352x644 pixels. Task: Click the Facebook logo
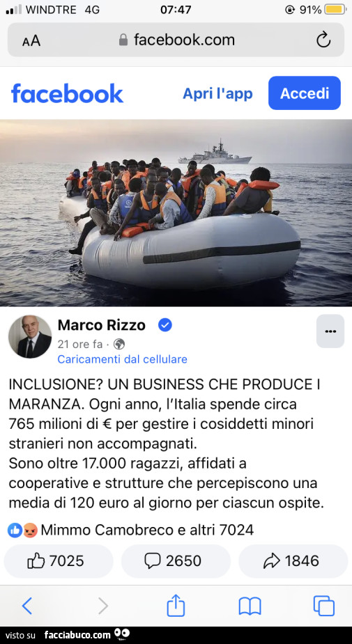tap(67, 93)
